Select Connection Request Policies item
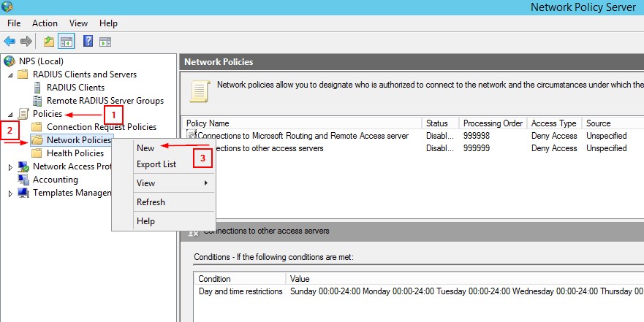Screen dimensions: 644x322 pos(102,127)
